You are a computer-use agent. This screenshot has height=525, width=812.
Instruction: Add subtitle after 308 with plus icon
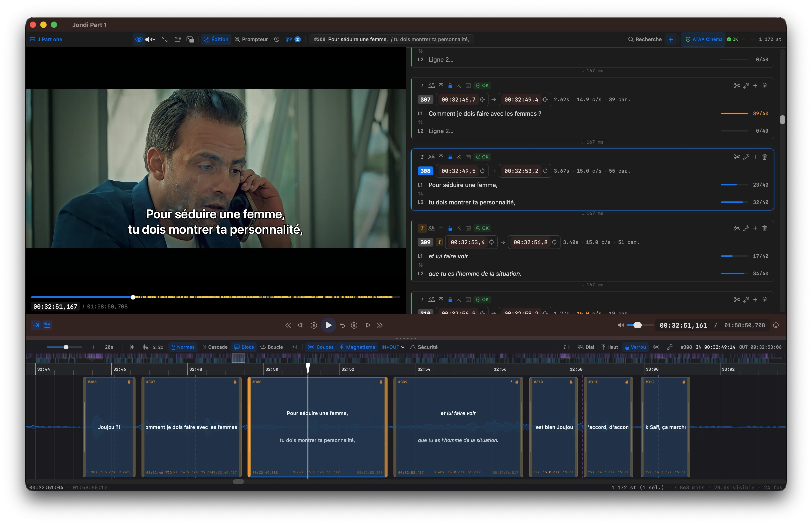(x=755, y=157)
